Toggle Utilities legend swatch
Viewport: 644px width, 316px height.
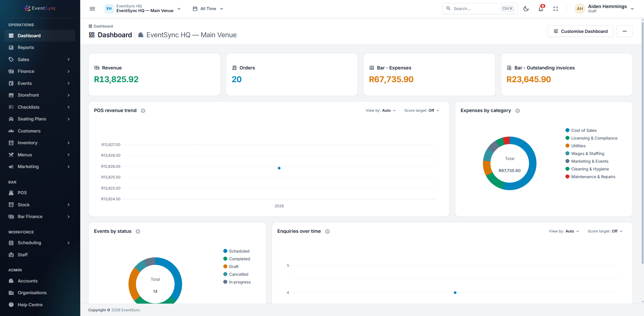567,146
